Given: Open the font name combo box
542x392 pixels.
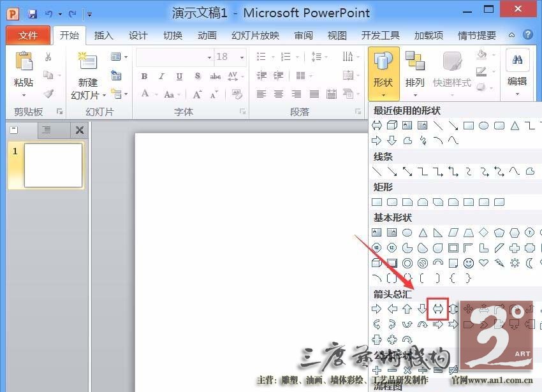Looking at the screenshot, I should [175, 57].
